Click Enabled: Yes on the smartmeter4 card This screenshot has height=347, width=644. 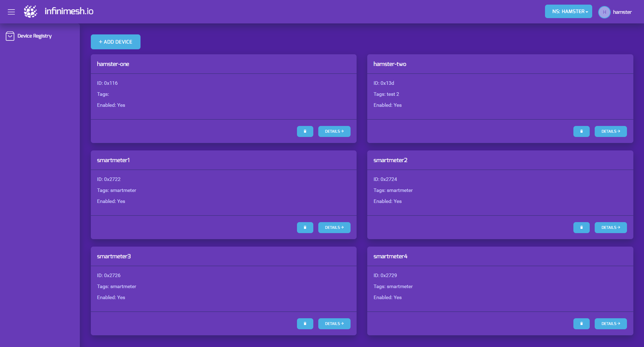pyautogui.click(x=387, y=297)
